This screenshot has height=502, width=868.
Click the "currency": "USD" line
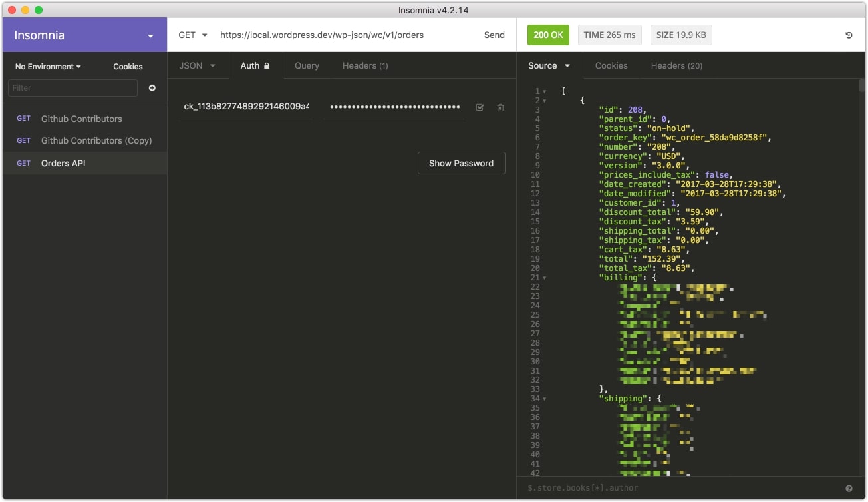click(x=641, y=156)
